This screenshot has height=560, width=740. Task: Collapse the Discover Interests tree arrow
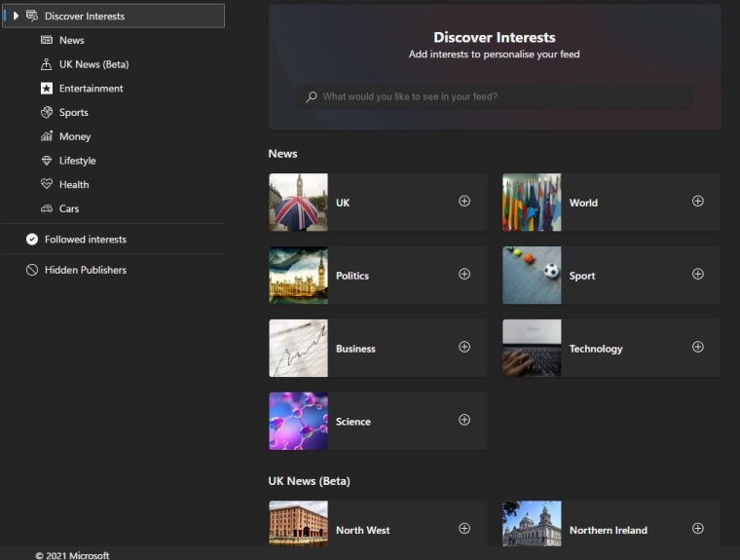tap(16, 16)
